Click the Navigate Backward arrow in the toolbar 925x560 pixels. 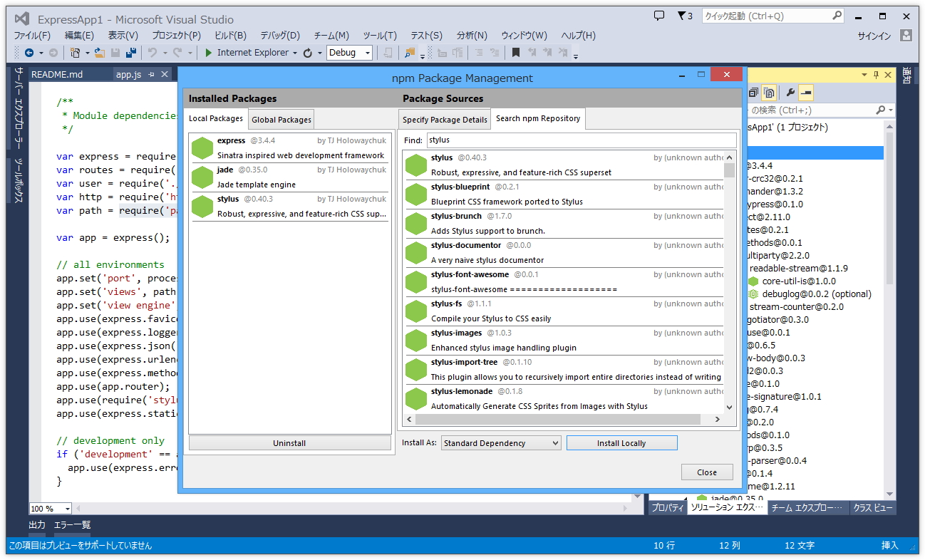[29, 53]
